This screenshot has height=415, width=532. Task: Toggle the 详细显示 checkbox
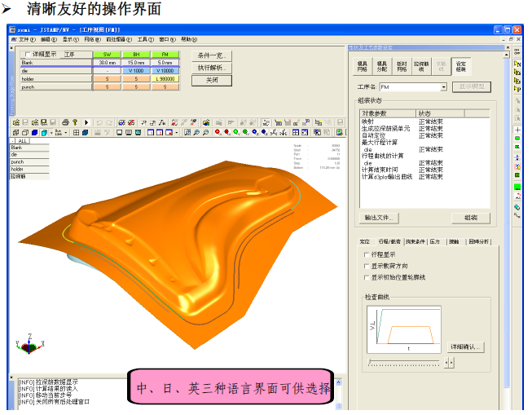pos(28,55)
